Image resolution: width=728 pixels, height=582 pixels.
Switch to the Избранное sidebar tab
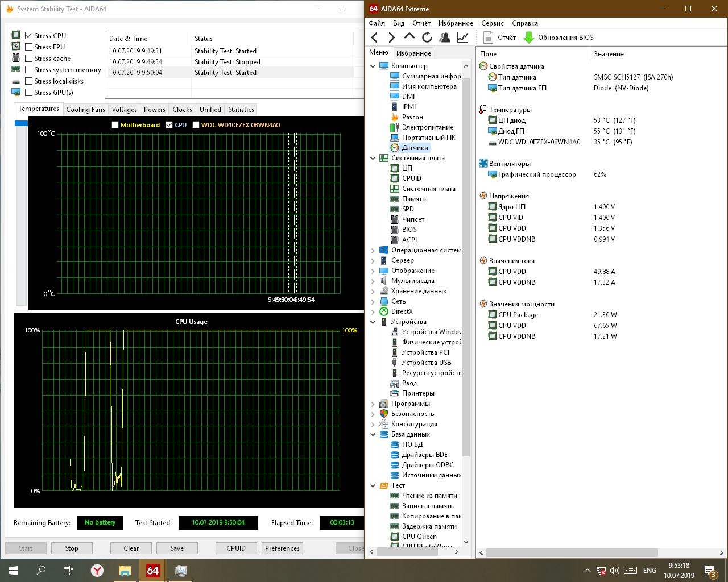(x=413, y=53)
